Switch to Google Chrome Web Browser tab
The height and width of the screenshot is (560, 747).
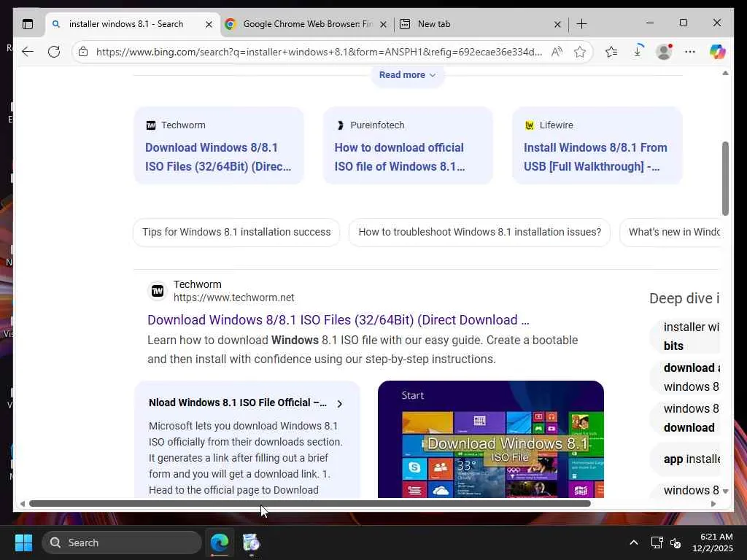(x=308, y=24)
